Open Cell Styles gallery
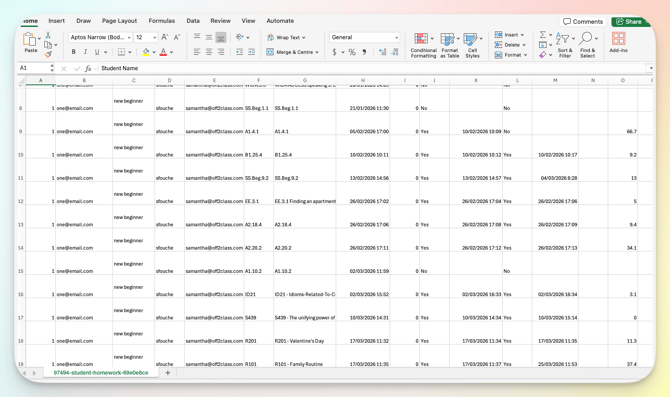The width and height of the screenshot is (670, 397). [473, 45]
